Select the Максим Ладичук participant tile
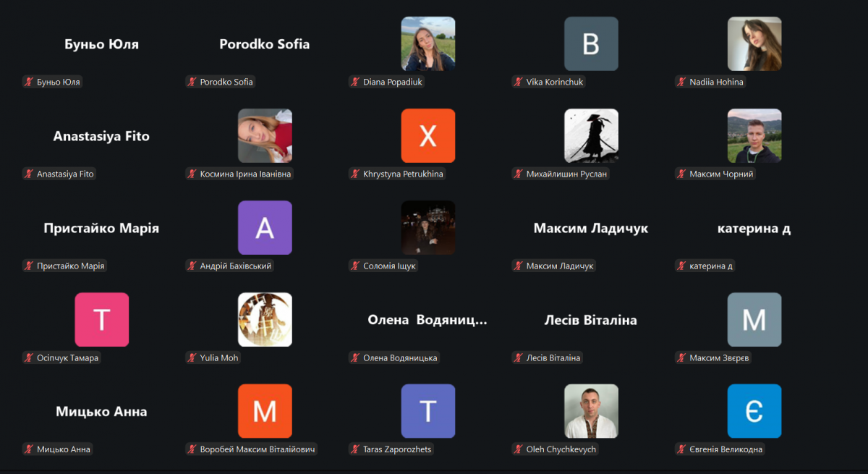868x474 pixels. (591, 229)
